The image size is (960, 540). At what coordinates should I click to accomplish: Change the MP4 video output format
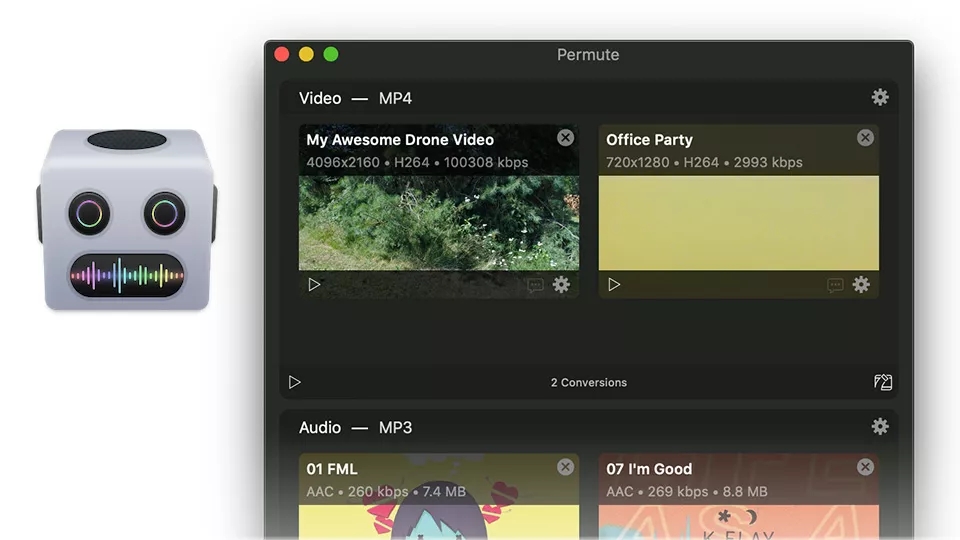(395, 99)
